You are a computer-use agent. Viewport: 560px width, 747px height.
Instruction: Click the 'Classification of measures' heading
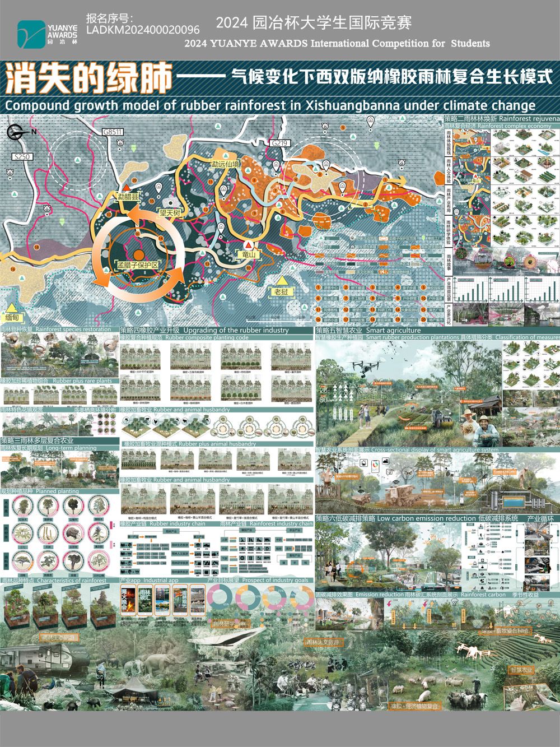pos(528,337)
